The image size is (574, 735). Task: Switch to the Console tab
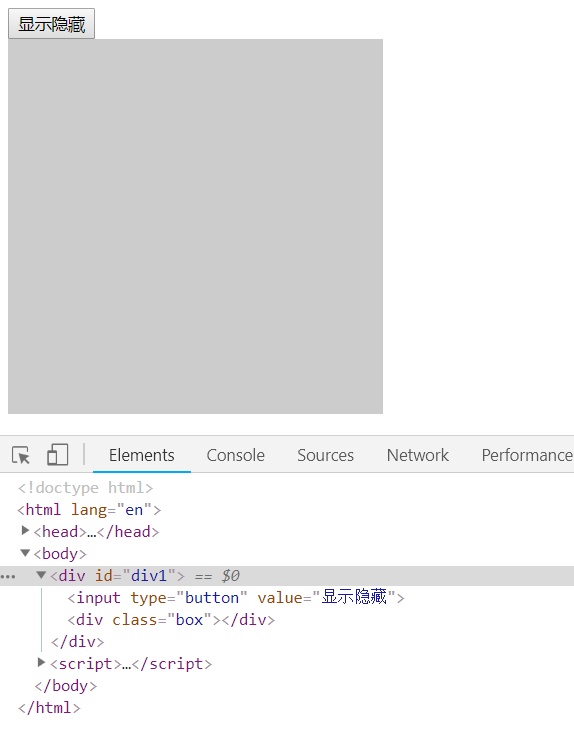235,455
